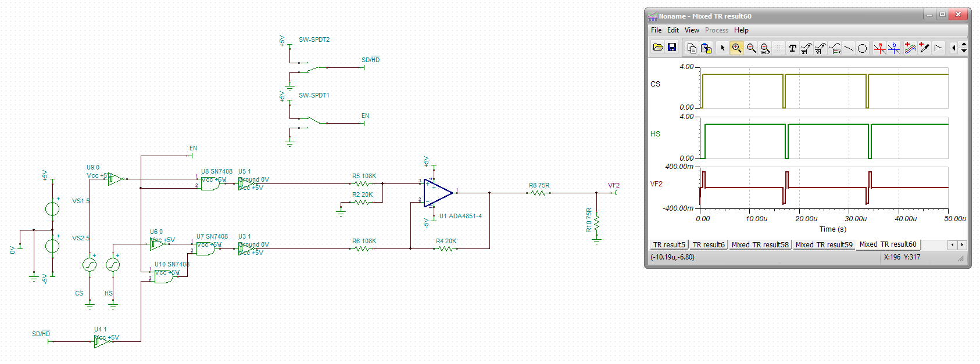Choose the Text T tool
Image resolution: width=980 pixels, height=364 pixels.
tap(792, 48)
